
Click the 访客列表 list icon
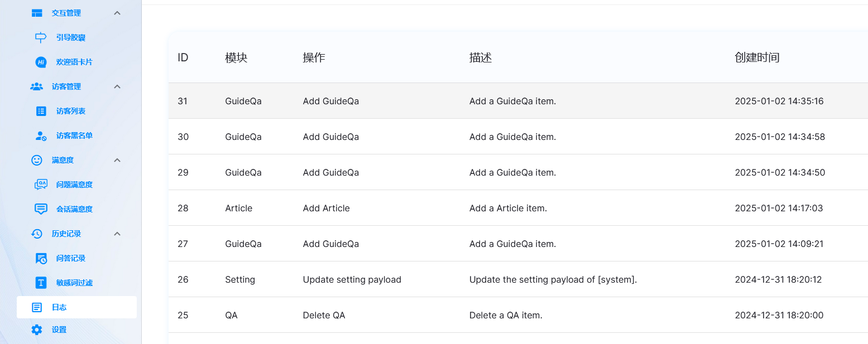(x=41, y=111)
